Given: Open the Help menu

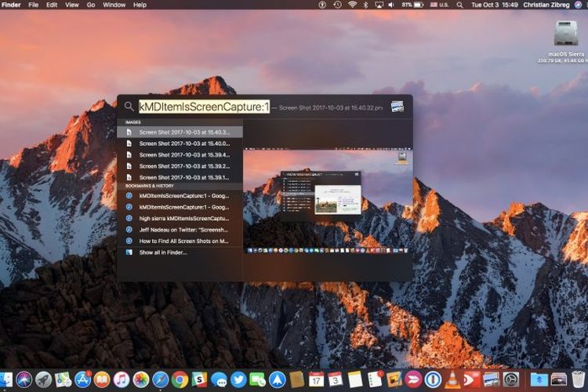Looking at the screenshot, I should 140,5.
